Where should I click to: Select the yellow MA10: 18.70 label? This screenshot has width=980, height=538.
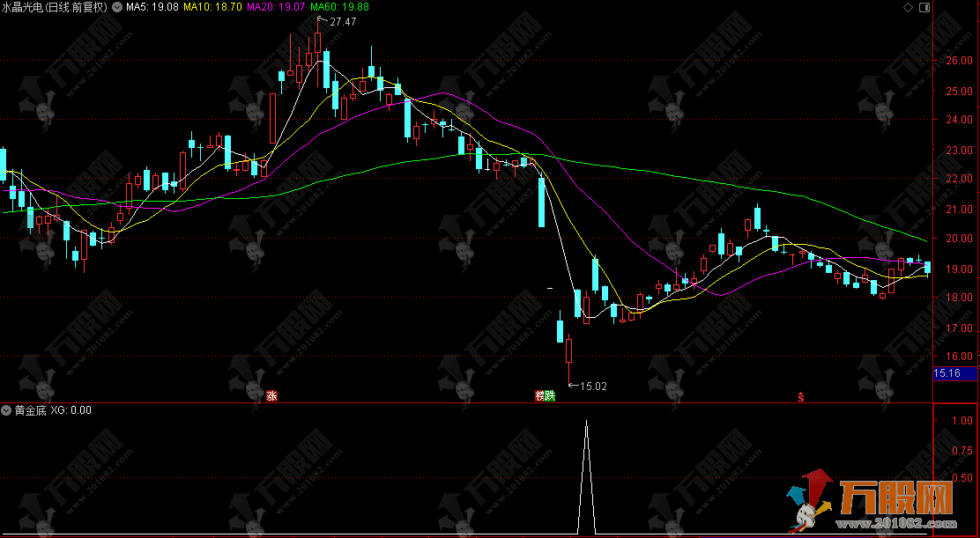pos(214,7)
